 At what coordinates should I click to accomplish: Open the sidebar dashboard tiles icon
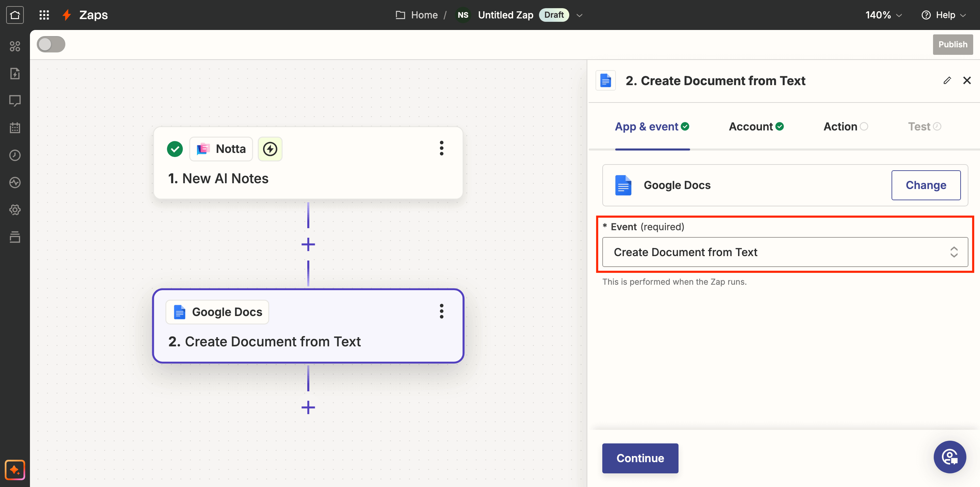(x=15, y=46)
